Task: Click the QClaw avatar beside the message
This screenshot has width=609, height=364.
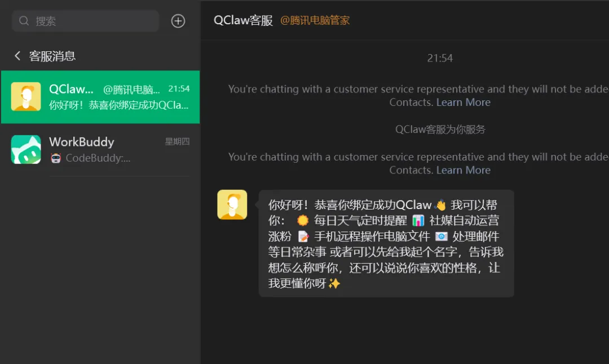Action: [232, 205]
